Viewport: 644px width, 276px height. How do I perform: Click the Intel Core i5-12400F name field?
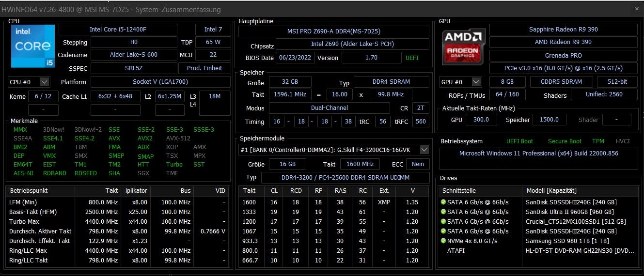click(x=118, y=30)
